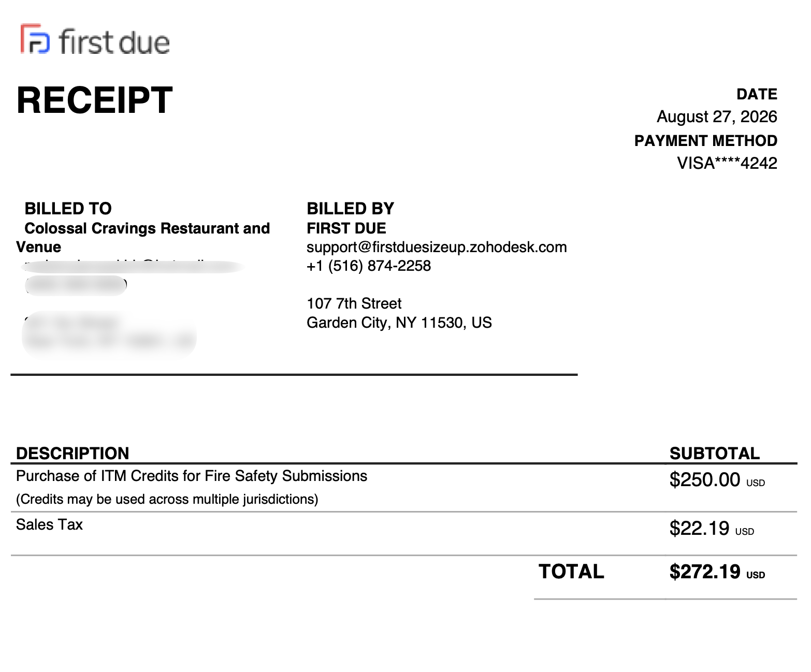Click the RECEIPT heading
The width and height of the screenshot is (811, 672).
[x=95, y=100]
